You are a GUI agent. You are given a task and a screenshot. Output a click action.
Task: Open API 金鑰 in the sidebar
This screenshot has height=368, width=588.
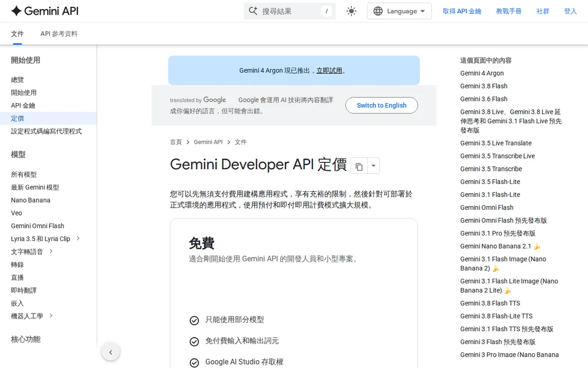23,105
